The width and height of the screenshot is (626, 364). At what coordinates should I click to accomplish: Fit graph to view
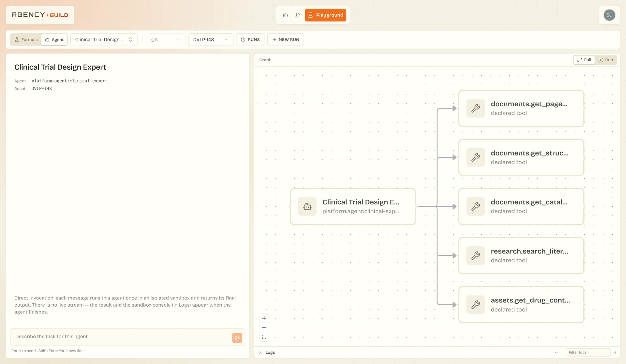264,337
